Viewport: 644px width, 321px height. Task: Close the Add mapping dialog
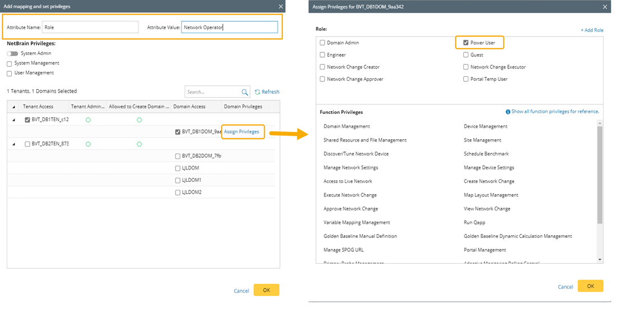pyautogui.click(x=280, y=6)
